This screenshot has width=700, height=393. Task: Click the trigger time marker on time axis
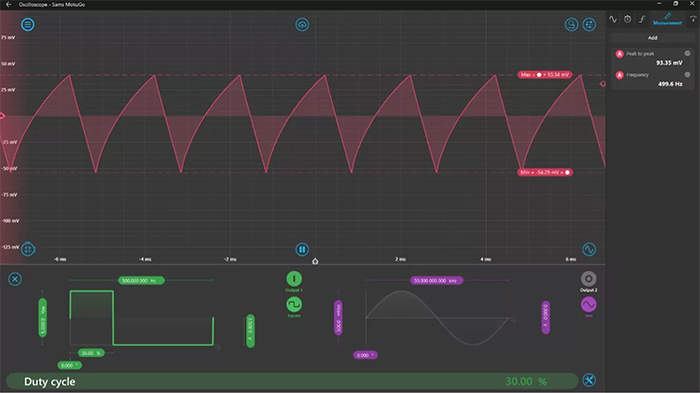point(315,261)
